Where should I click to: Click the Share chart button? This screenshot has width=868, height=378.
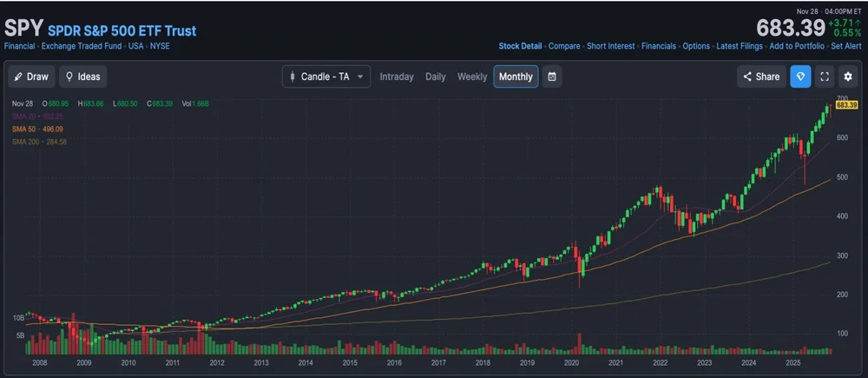[761, 76]
